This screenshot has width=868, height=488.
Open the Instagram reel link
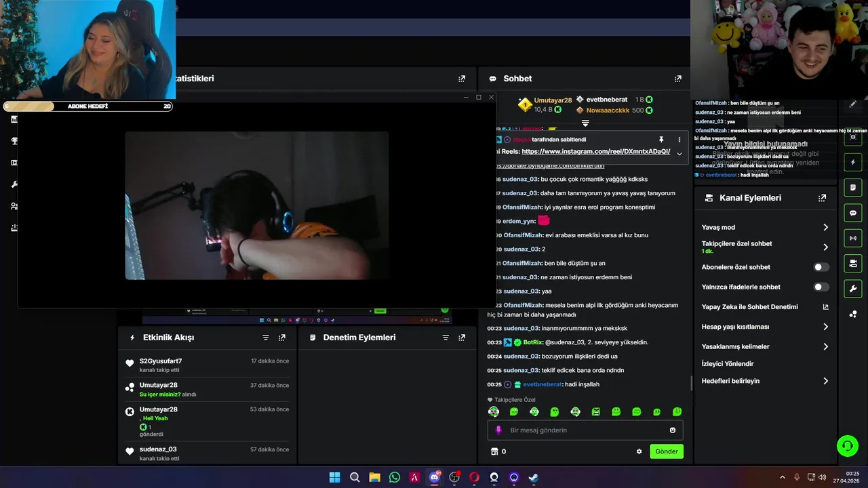pyautogui.click(x=596, y=152)
